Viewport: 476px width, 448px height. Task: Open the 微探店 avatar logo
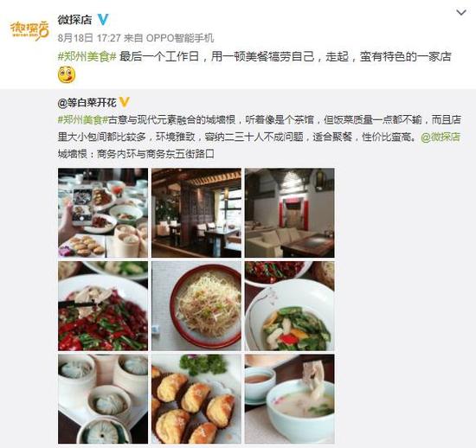pos(29,30)
